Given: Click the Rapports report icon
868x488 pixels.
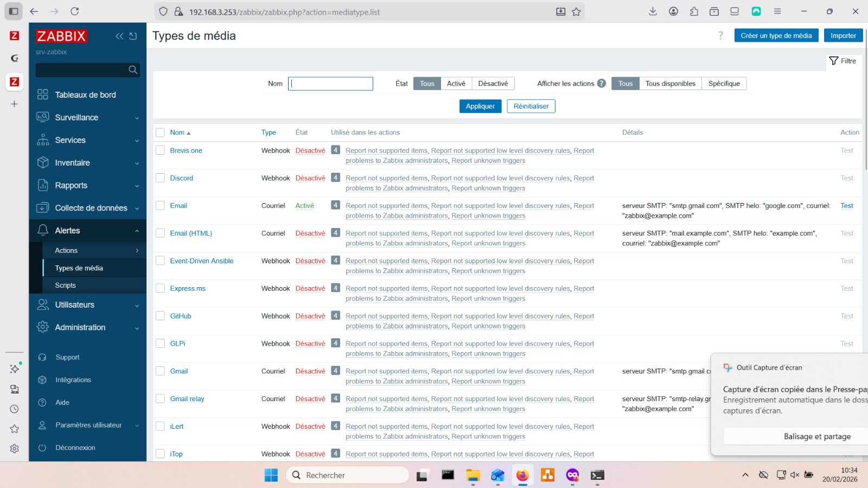Looking at the screenshot, I should point(43,186).
